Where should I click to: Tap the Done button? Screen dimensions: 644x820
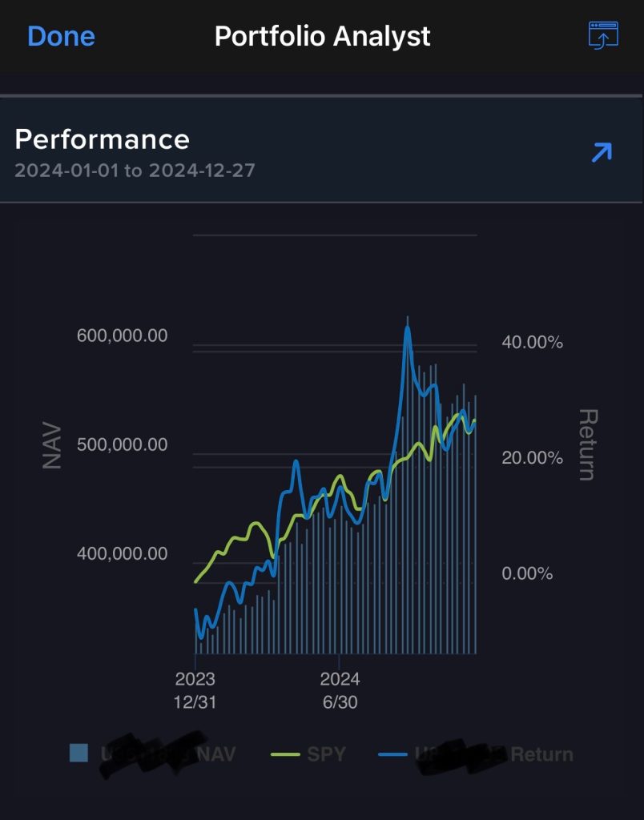tap(61, 36)
